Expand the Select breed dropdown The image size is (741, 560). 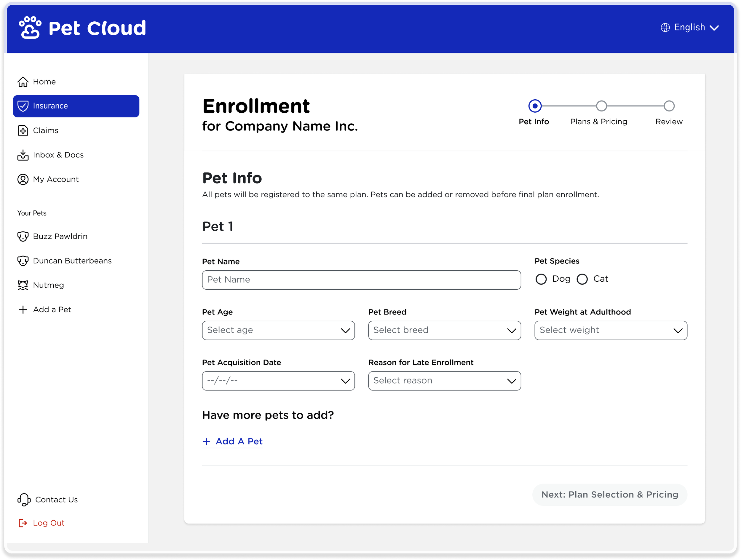click(444, 331)
